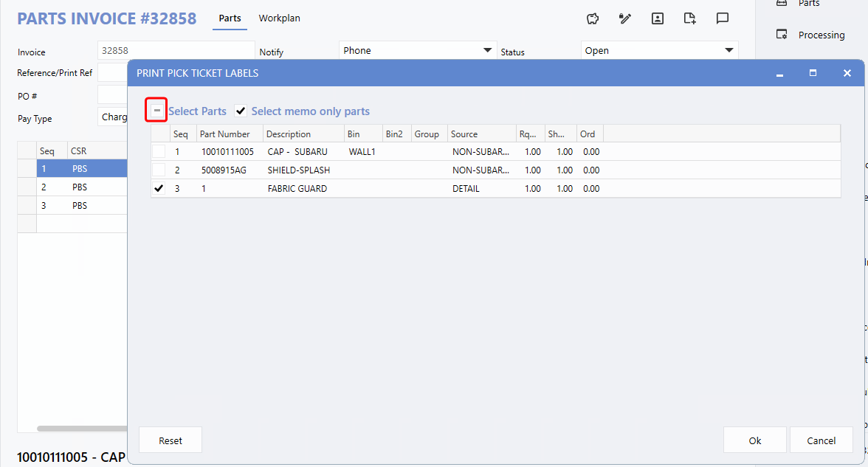
Task: Tick the SHIELD-SPLASH row checkbox
Action: tap(159, 170)
